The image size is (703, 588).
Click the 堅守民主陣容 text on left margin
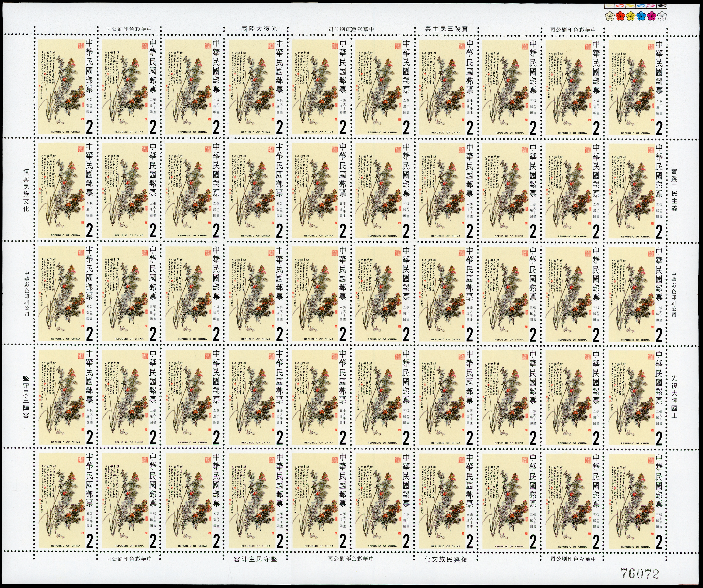tap(26, 397)
